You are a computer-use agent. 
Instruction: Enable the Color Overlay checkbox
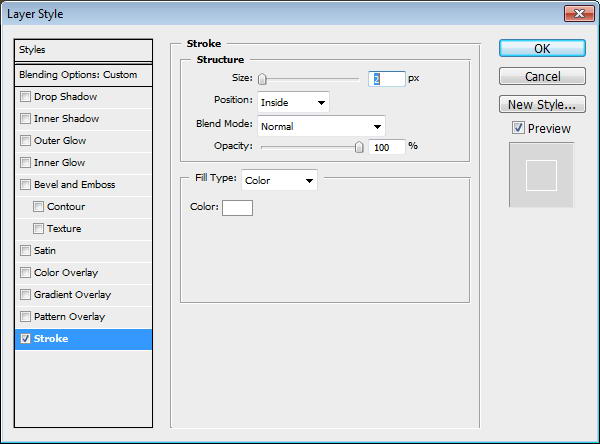[25, 273]
